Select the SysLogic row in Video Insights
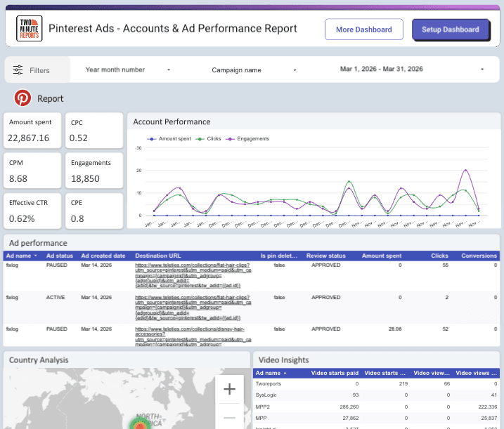This screenshot has width=504, height=429. click(x=376, y=395)
